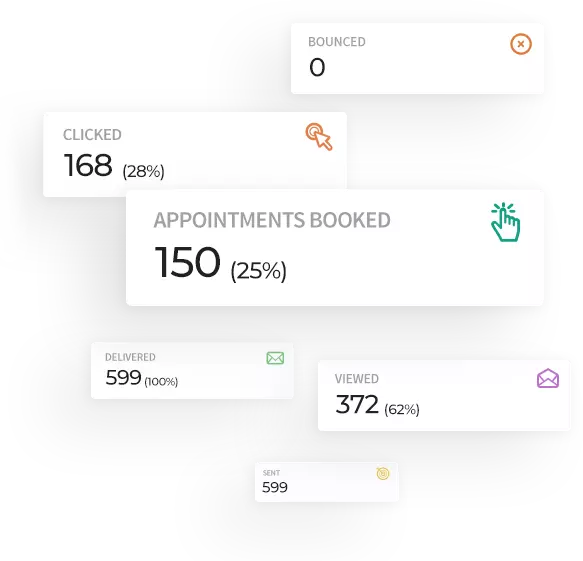Click the orange bounced X circle icon
The image size is (583, 561).
pos(521,44)
